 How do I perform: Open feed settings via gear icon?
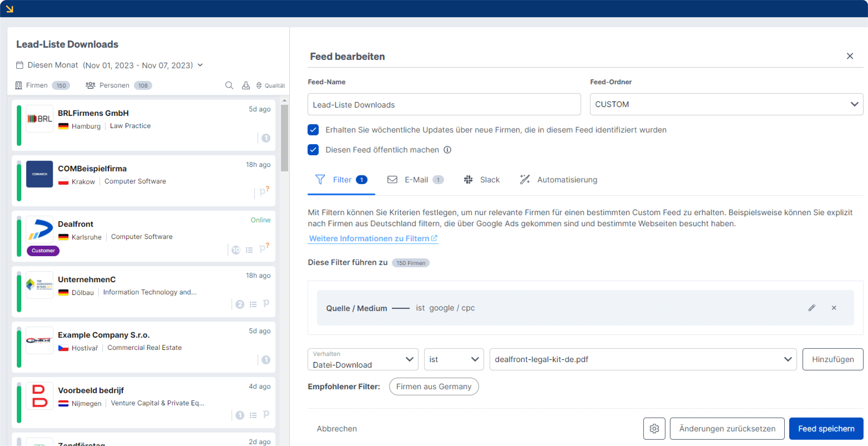tap(654, 428)
